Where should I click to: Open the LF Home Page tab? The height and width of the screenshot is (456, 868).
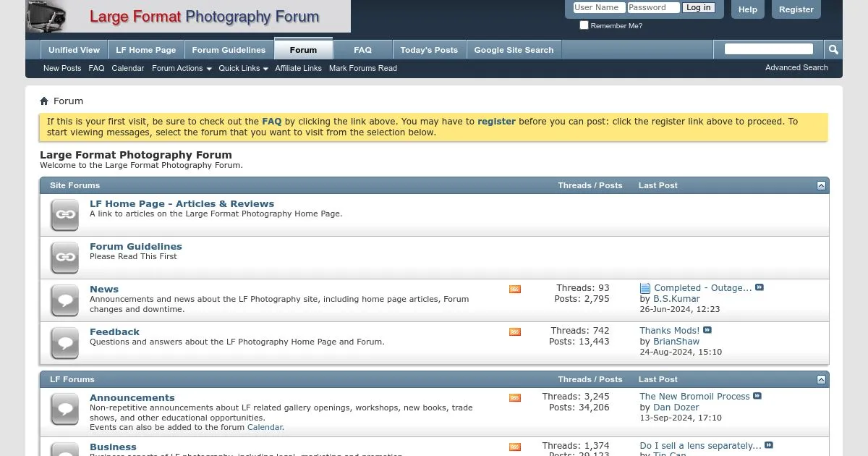[146, 50]
